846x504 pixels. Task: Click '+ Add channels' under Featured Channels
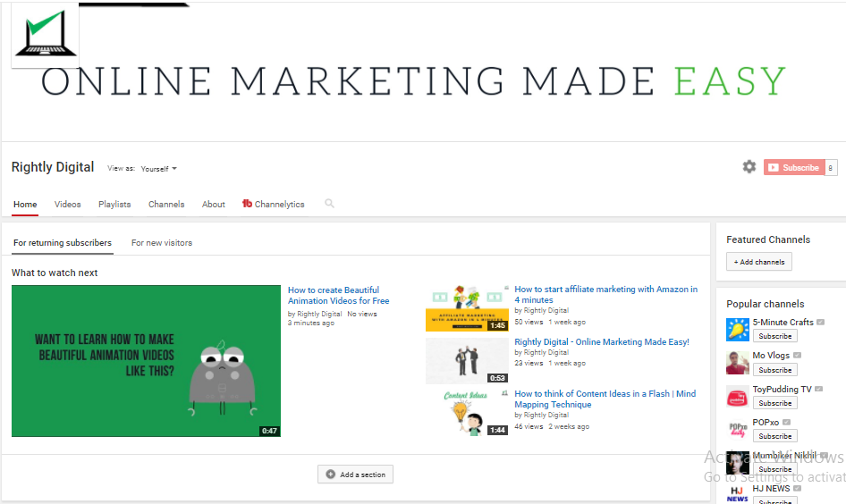click(x=759, y=262)
